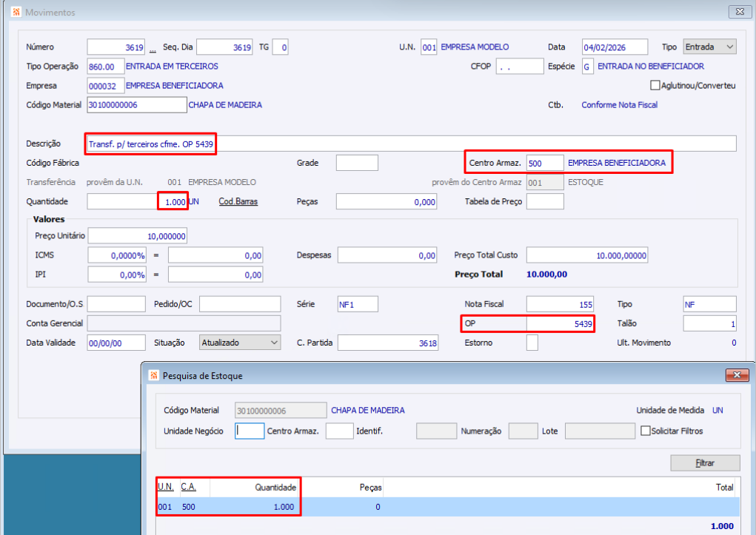The width and height of the screenshot is (756, 535).
Task: Click the U.N. code field 001
Action: click(429, 47)
